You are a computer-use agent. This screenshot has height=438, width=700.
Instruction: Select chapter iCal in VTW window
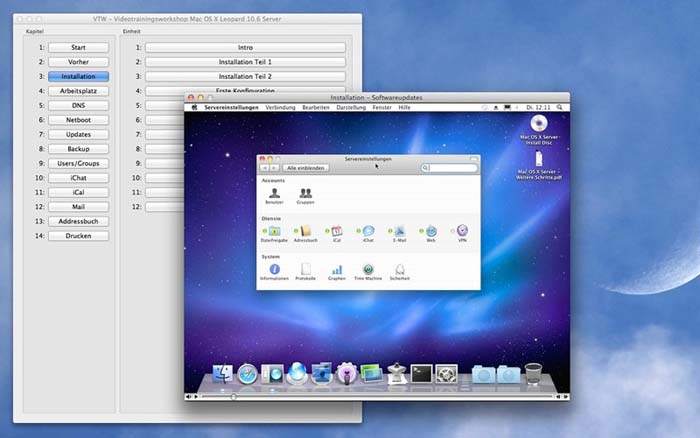pos(78,192)
